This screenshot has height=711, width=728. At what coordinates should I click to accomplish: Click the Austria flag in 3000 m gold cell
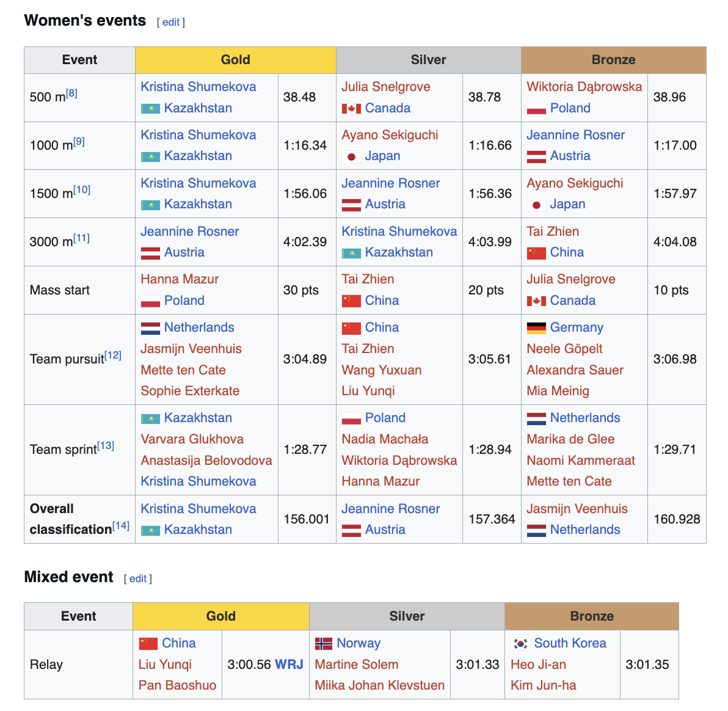click(x=150, y=253)
